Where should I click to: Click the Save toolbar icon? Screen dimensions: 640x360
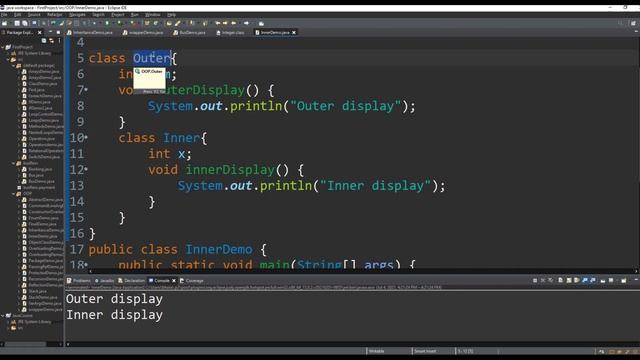point(17,23)
